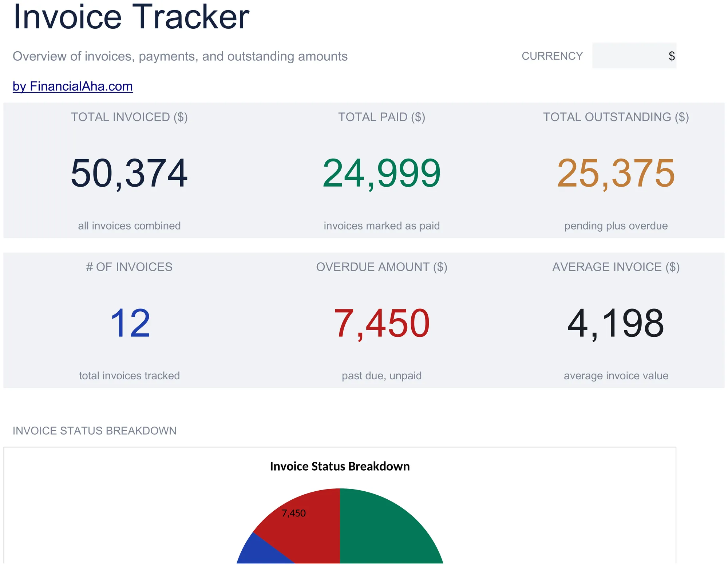This screenshot has height=567, width=728.
Task: Select the TOTAL PAID ($) header
Action: [382, 117]
